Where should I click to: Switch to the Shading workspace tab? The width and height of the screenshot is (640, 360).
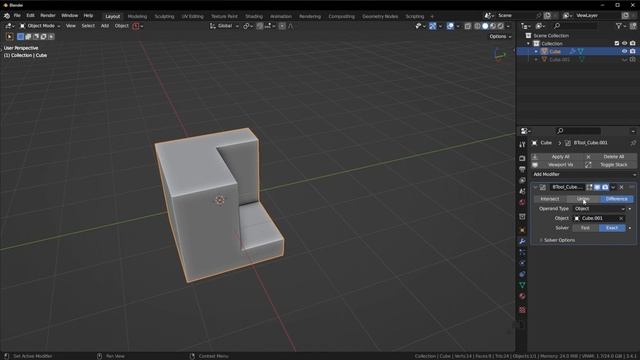(254, 16)
